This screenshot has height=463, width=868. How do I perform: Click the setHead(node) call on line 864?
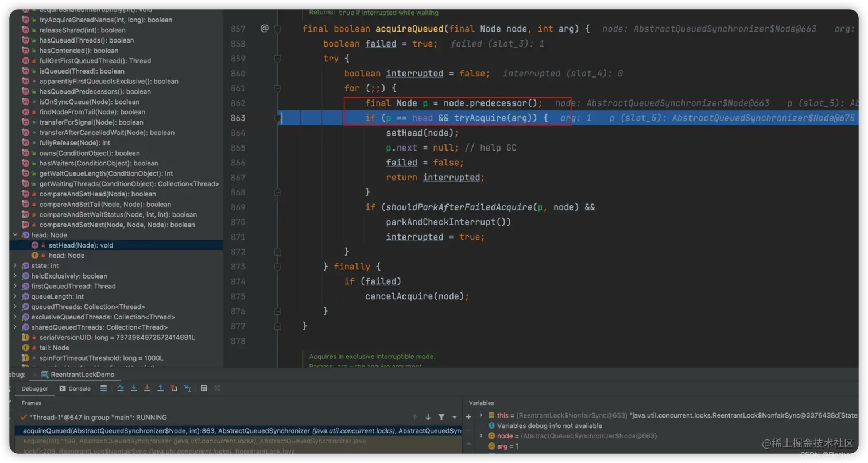[x=423, y=133]
